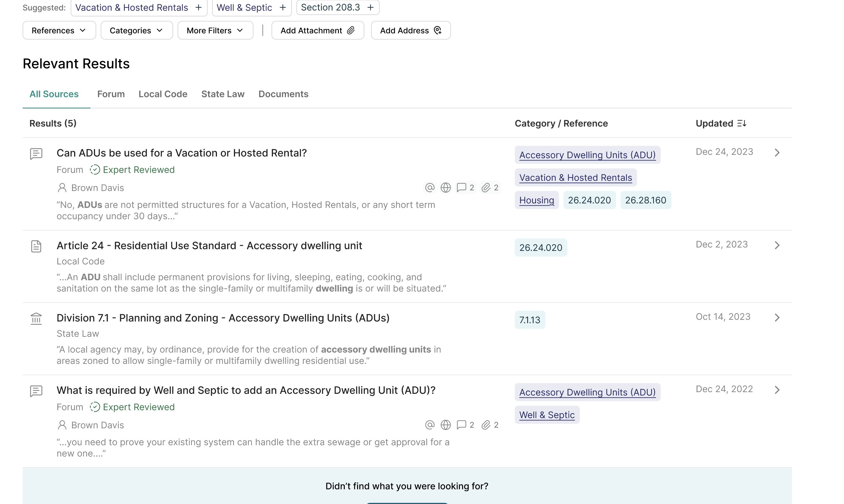The width and height of the screenshot is (844, 504).
Task: Click the paperclip icon in Add Attachment
Action: [x=351, y=31]
